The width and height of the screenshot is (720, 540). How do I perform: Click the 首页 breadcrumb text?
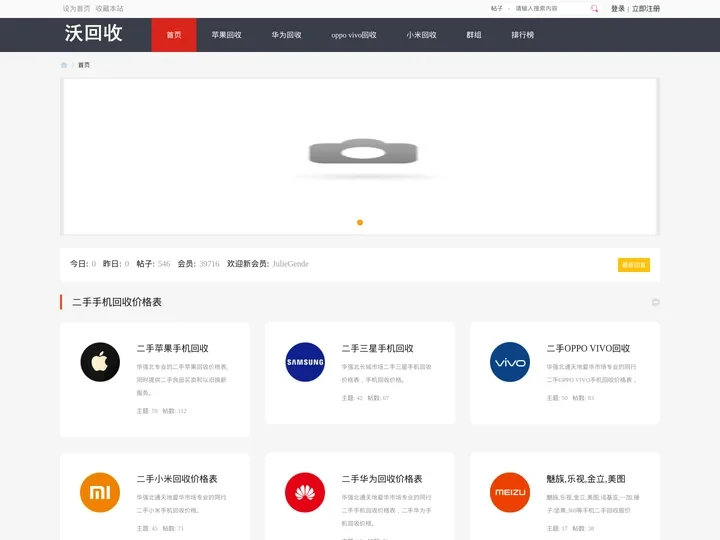(x=84, y=65)
